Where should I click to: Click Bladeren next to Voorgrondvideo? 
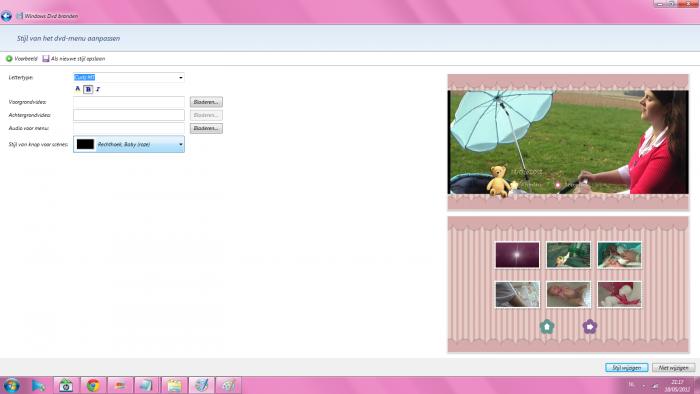coord(206,102)
